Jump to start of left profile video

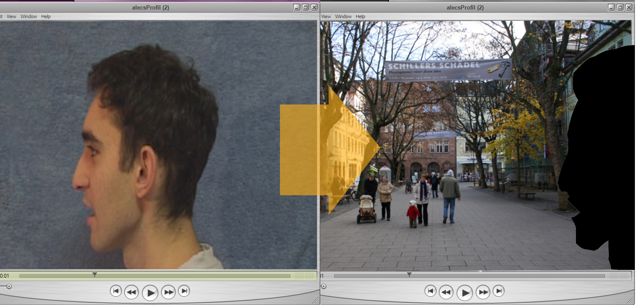(116, 291)
